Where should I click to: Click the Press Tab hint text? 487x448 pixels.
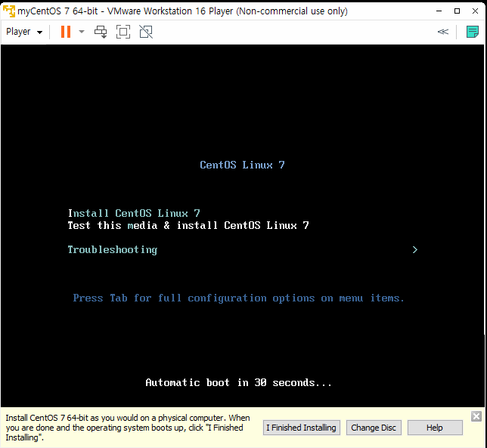point(238,298)
